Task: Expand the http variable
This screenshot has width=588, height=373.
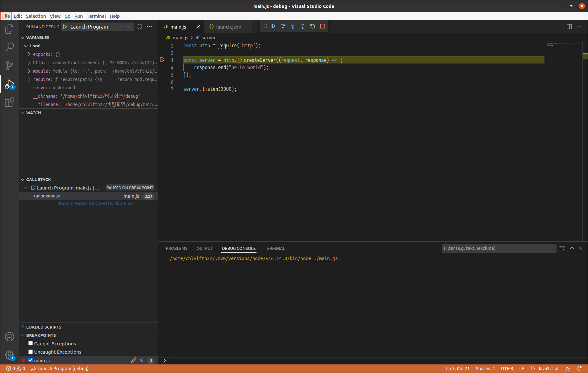Action: click(29, 63)
